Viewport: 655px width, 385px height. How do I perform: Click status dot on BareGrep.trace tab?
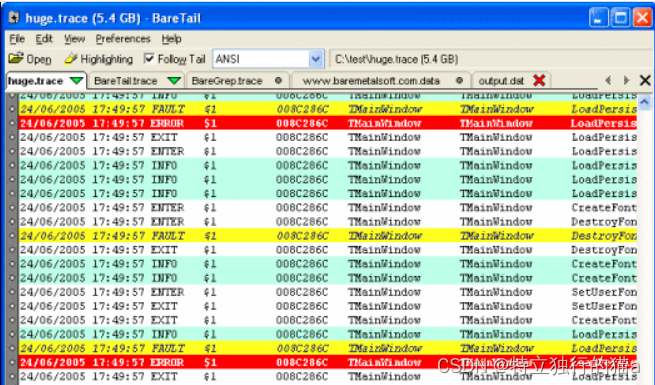278,80
